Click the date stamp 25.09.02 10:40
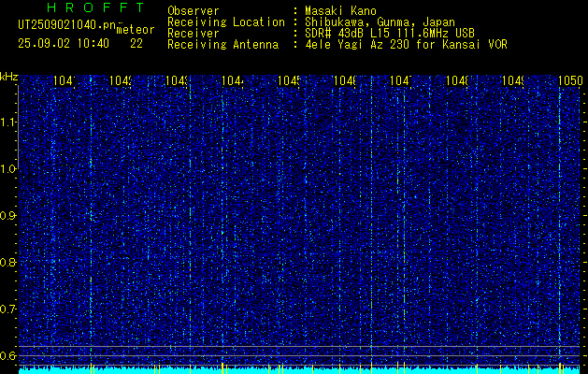Screen dimensions: 588x374 point(64,44)
